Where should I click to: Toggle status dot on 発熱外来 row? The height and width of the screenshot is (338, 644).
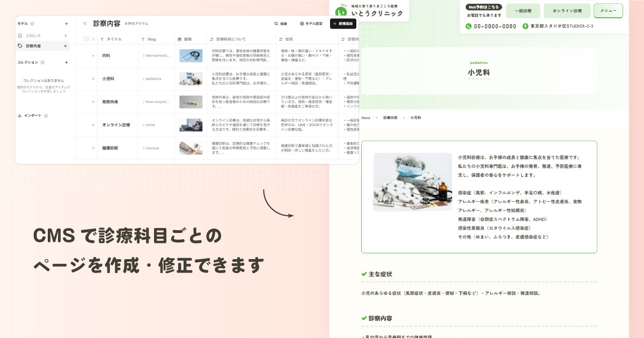(93, 101)
